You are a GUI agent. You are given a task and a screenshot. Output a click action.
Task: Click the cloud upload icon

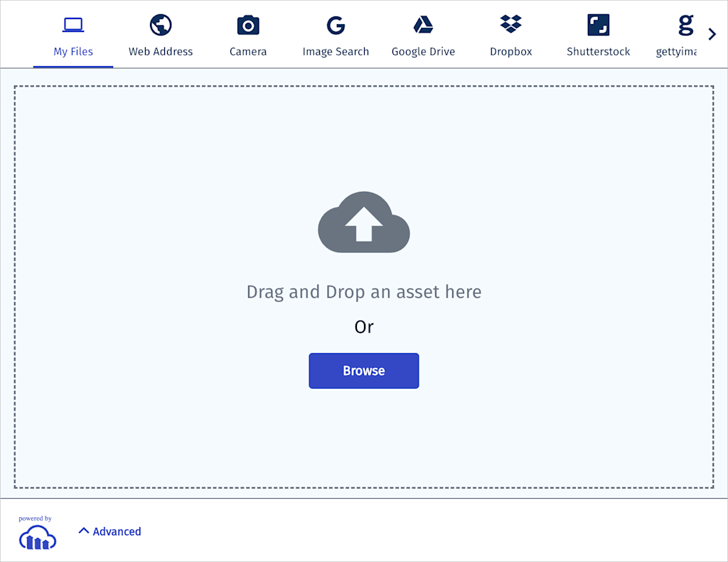[x=363, y=221]
